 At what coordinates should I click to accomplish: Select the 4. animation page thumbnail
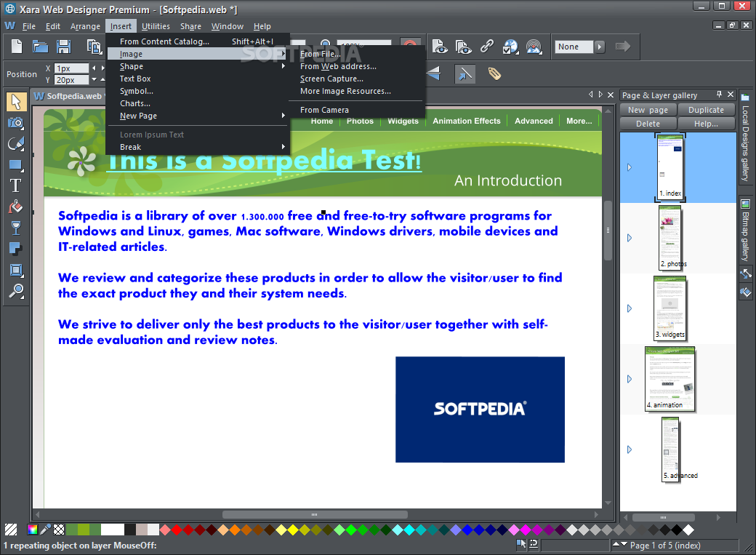click(x=669, y=379)
